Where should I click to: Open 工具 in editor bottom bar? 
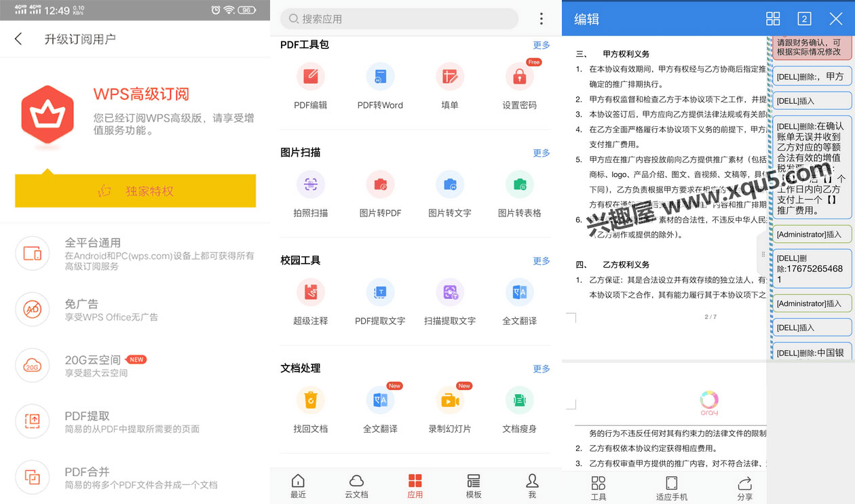tap(598, 488)
